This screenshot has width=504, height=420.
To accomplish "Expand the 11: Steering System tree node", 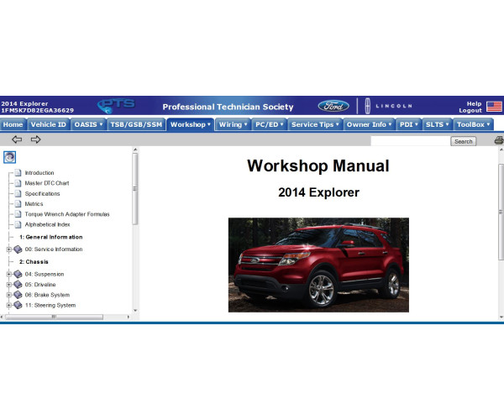I will click(9, 305).
